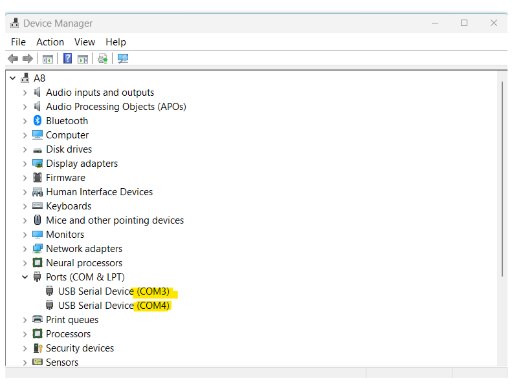This screenshot has width=524, height=389.
Task: Click the Keyboards category icon
Action: [x=37, y=206]
